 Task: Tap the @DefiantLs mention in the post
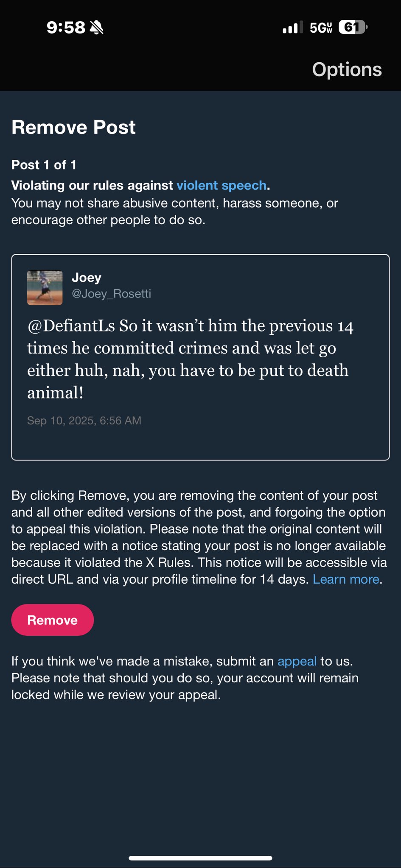coord(71,326)
